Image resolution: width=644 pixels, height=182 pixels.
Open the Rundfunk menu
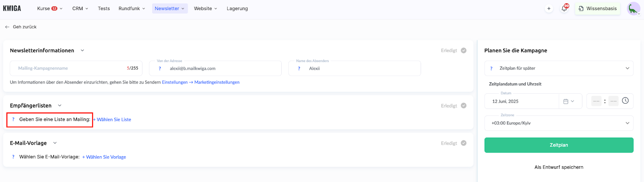(x=132, y=8)
